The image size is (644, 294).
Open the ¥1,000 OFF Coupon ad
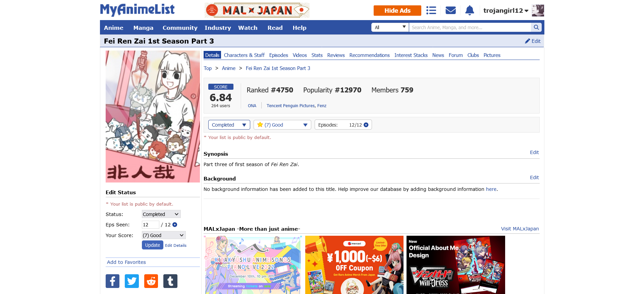[354, 265]
